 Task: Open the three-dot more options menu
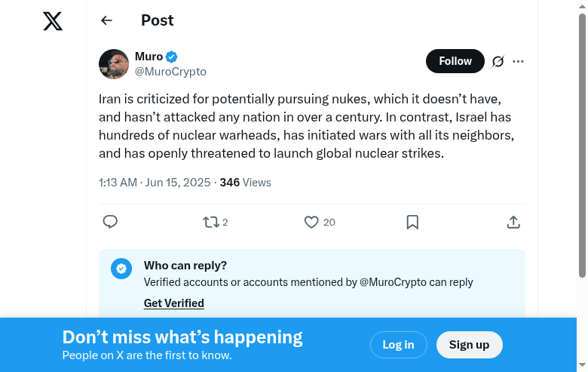point(518,61)
